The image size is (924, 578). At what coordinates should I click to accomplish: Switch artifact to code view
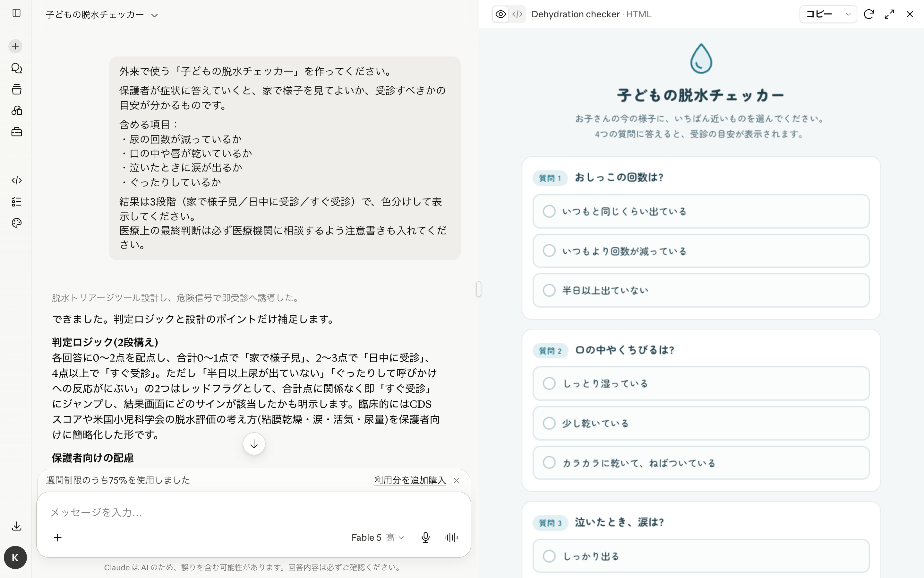click(518, 14)
